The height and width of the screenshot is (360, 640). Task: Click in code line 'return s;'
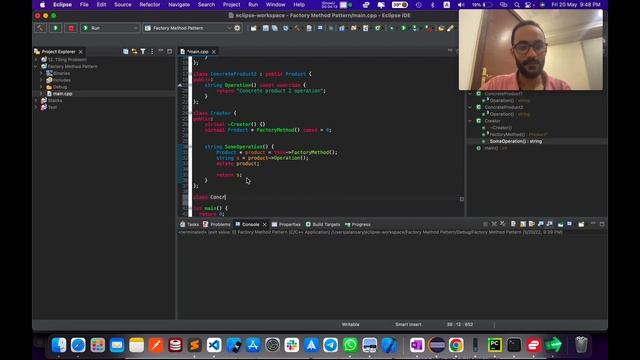pos(229,175)
